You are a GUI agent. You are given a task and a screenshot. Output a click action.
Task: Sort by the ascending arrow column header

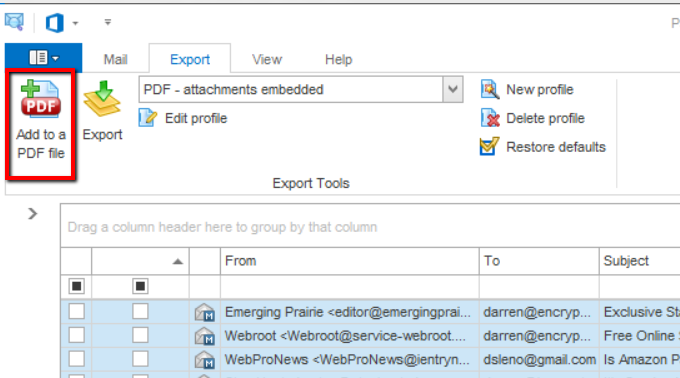coord(140,261)
